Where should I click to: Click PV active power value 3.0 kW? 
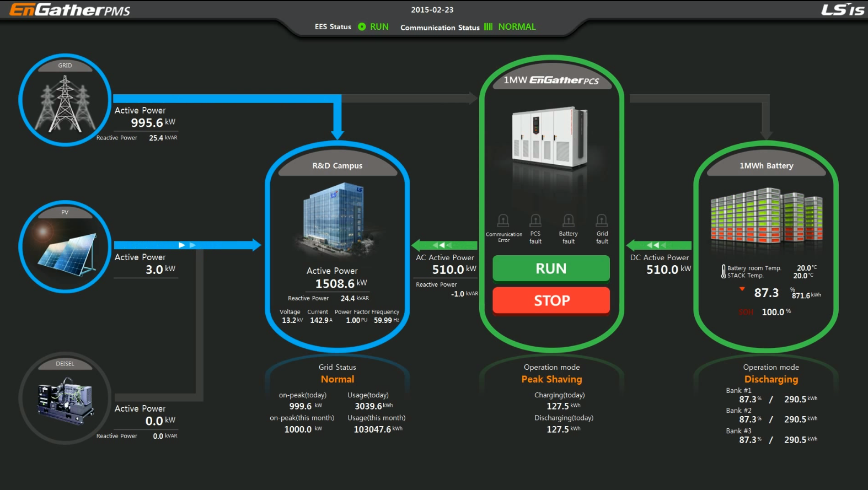[x=160, y=270]
